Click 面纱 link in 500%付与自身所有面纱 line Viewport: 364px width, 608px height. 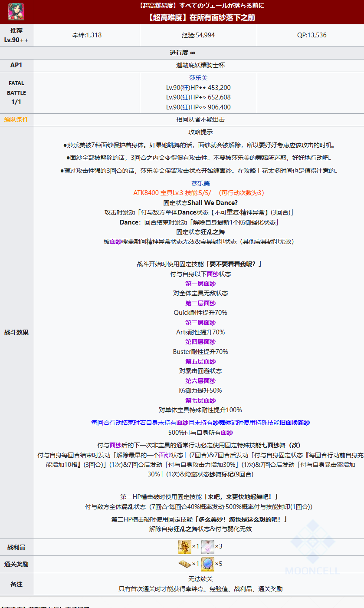[227, 433]
